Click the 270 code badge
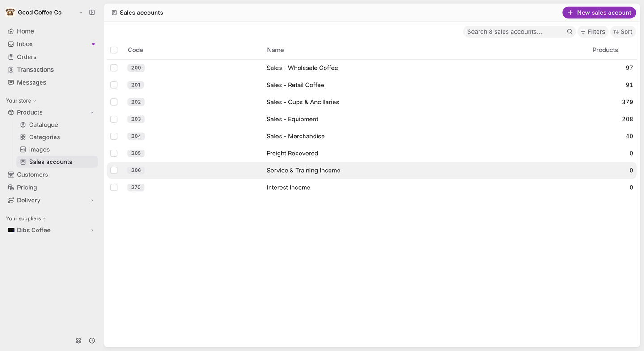 136,187
